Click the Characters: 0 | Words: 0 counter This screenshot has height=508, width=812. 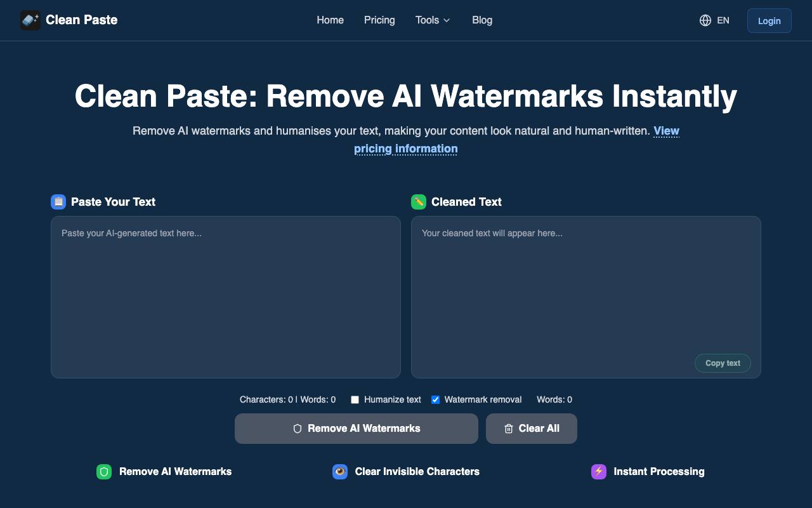click(287, 399)
